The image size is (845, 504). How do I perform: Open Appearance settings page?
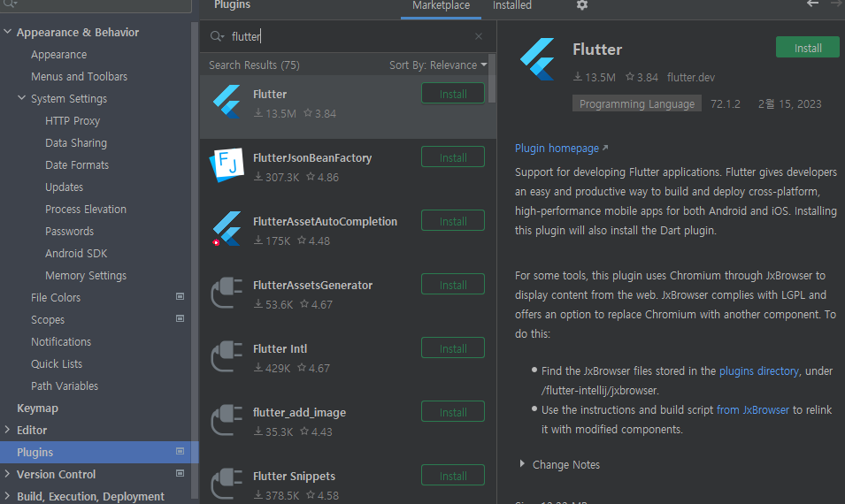pos(58,55)
